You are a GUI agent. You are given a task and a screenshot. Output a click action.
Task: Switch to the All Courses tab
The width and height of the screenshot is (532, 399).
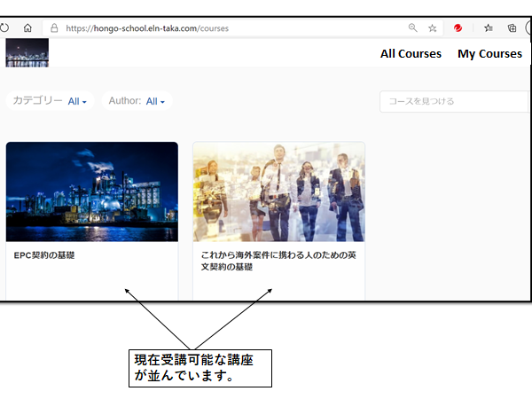pyautogui.click(x=411, y=53)
